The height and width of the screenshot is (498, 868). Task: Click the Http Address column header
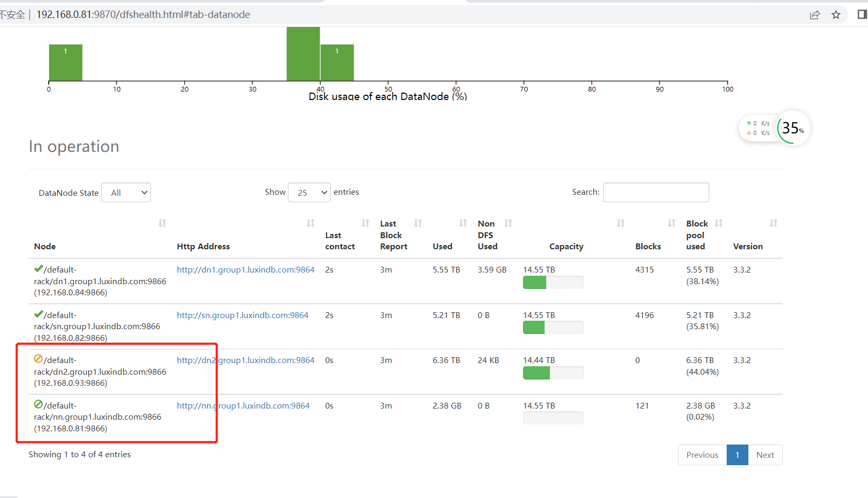[x=203, y=247]
